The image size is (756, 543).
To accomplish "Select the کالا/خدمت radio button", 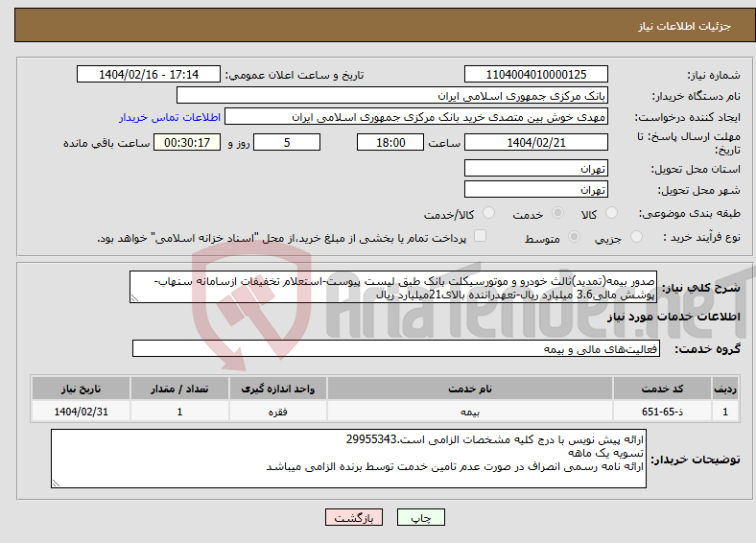I will [489, 213].
